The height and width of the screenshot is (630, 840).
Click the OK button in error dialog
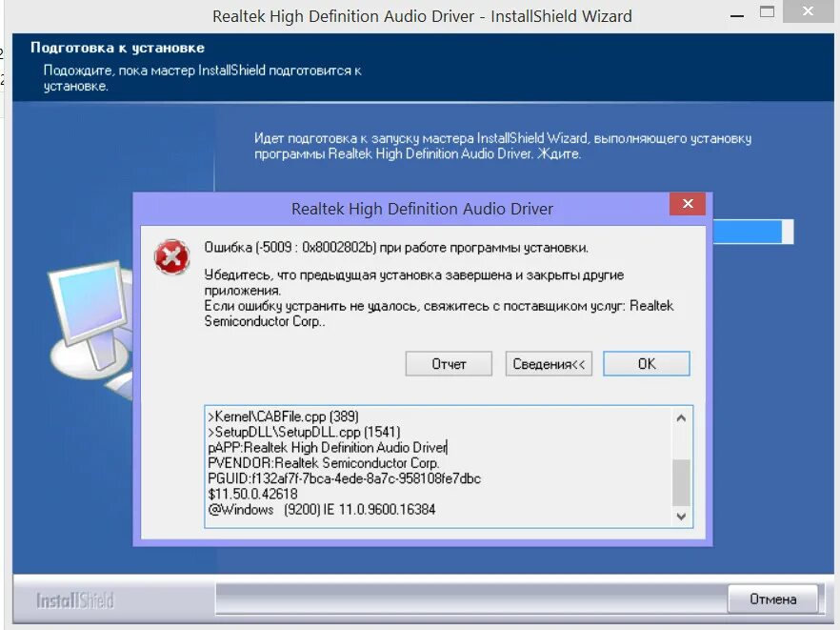click(x=646, y=364)
